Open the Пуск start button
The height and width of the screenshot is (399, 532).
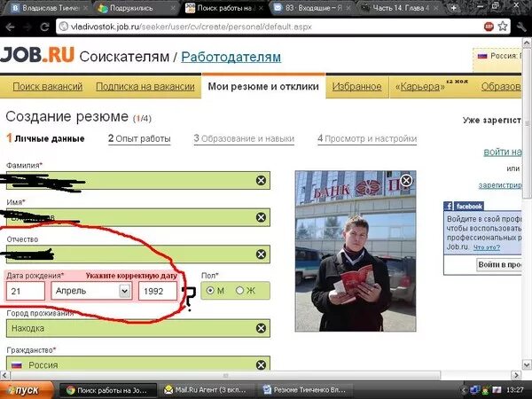27,390
